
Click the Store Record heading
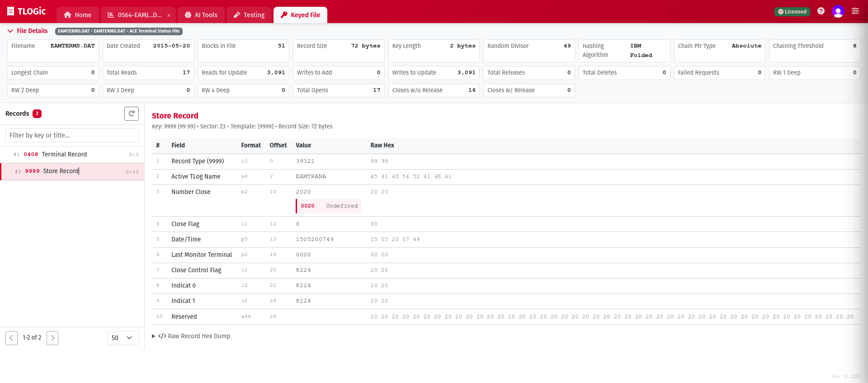(x=175, y=116)
